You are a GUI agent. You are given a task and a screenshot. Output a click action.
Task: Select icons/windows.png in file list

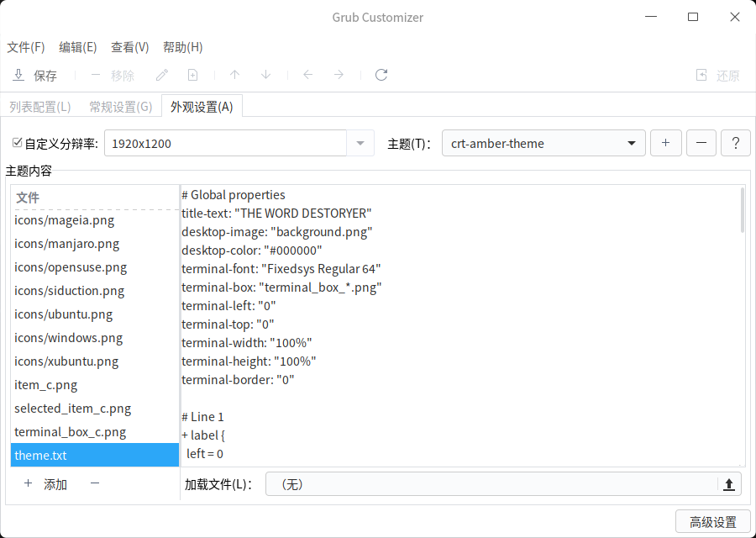coord(95,338)
